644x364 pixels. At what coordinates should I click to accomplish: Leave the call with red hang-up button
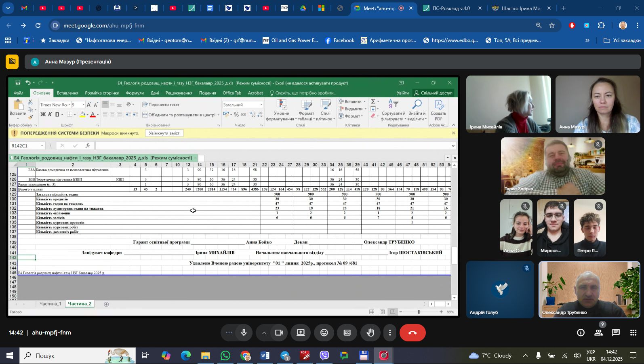pyautogui.click(x=412, y=333)
